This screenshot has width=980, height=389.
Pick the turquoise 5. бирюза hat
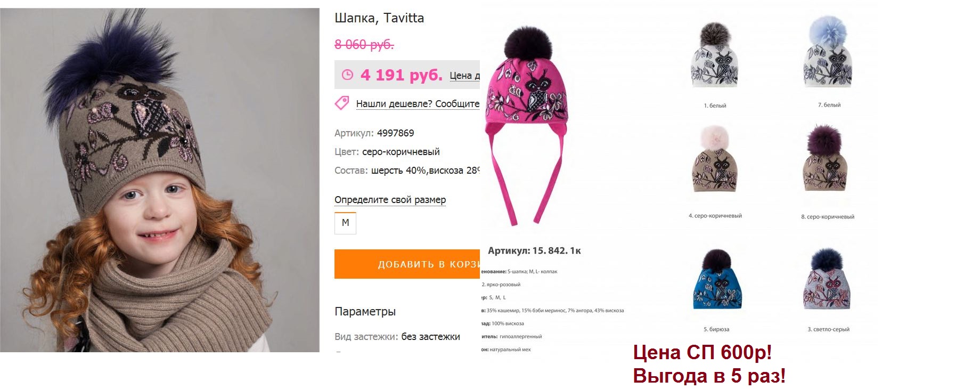tap(717, 279)
